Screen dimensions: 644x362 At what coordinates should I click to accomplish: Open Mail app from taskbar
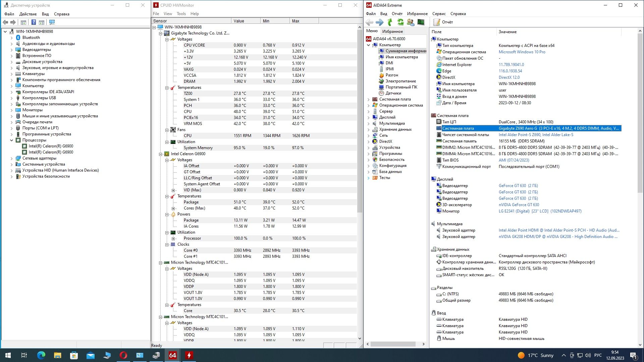tap(91, 355)
